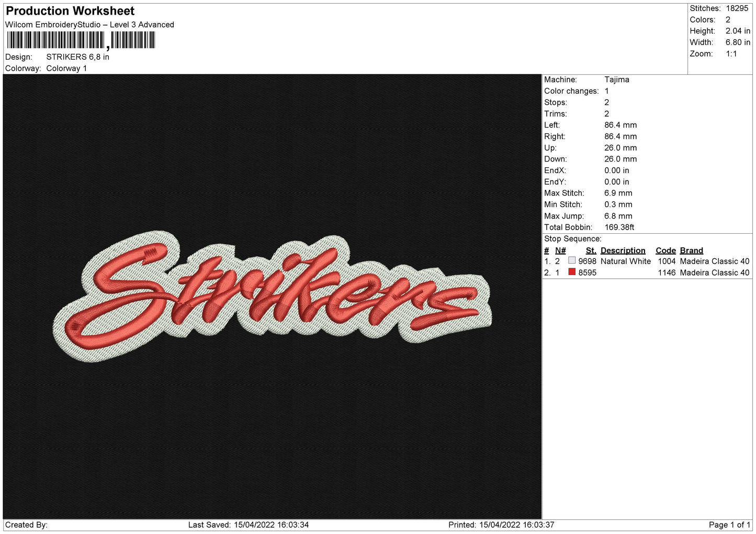The width and height of the screenshot is (756, 534).
Task: Click the red 8595 thread swatch
Action: (572, 272)
